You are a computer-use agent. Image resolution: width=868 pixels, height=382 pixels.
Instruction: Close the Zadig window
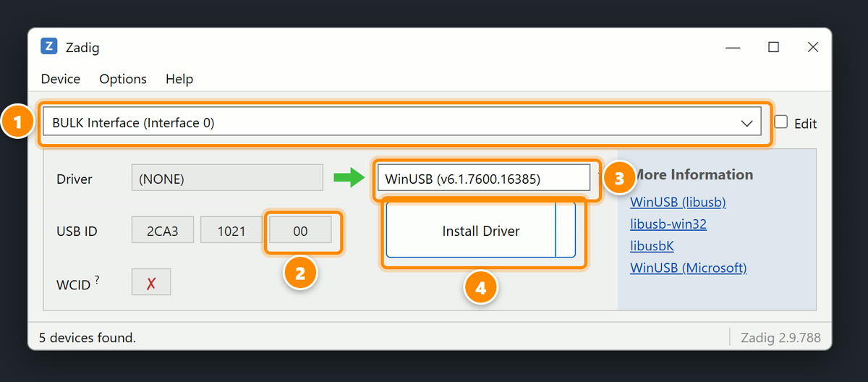[x=812, y=48]
